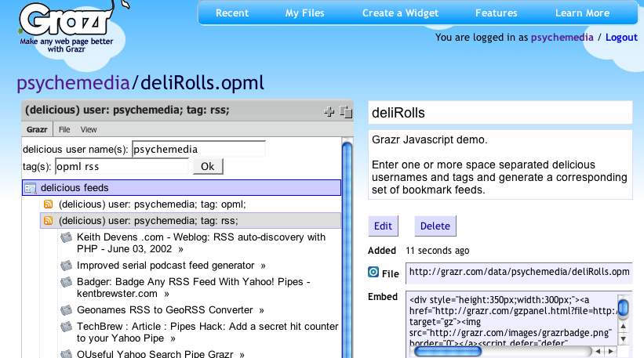Click the blue circle File icon
644x358 pixels.
(x=373, y=272)
